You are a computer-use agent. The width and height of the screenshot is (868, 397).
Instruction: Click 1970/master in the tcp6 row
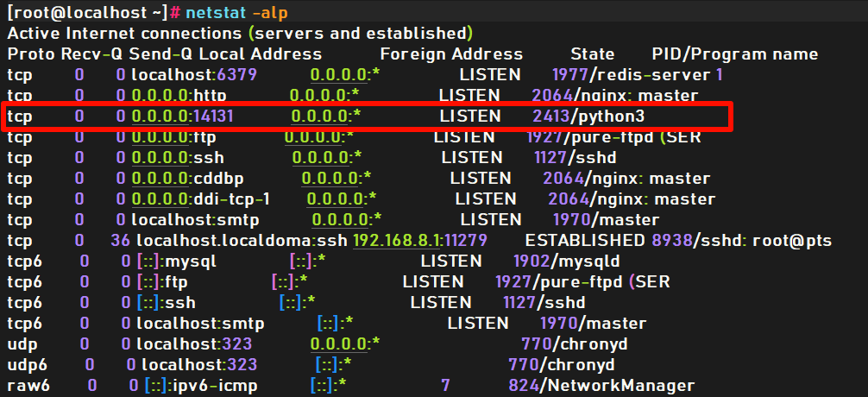(594, 324)
